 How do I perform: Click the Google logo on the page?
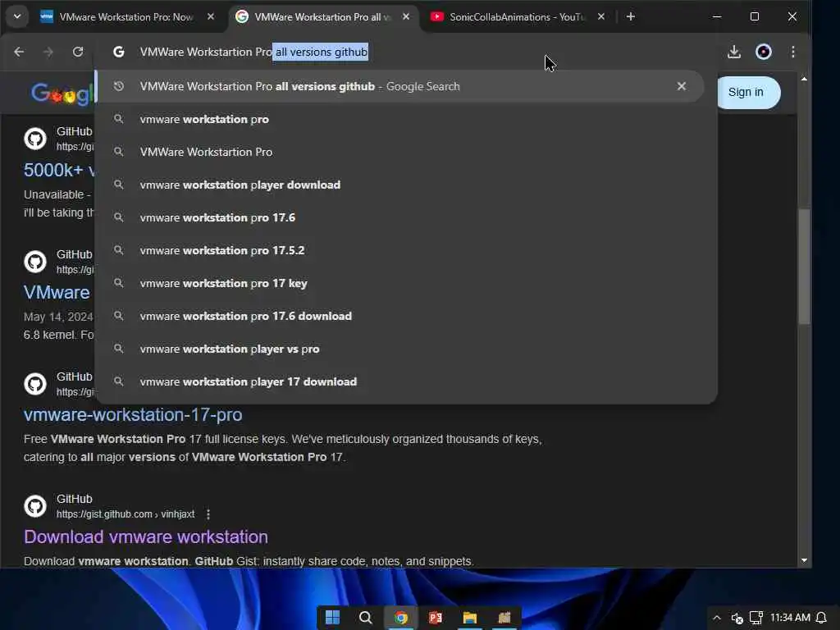(62, 94)
